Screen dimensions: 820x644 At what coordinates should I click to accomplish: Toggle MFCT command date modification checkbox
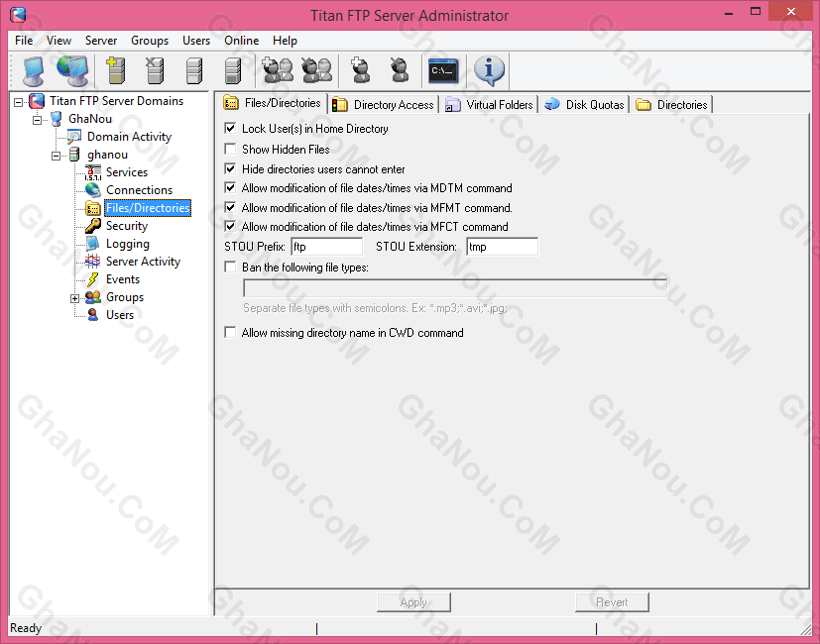230,226
